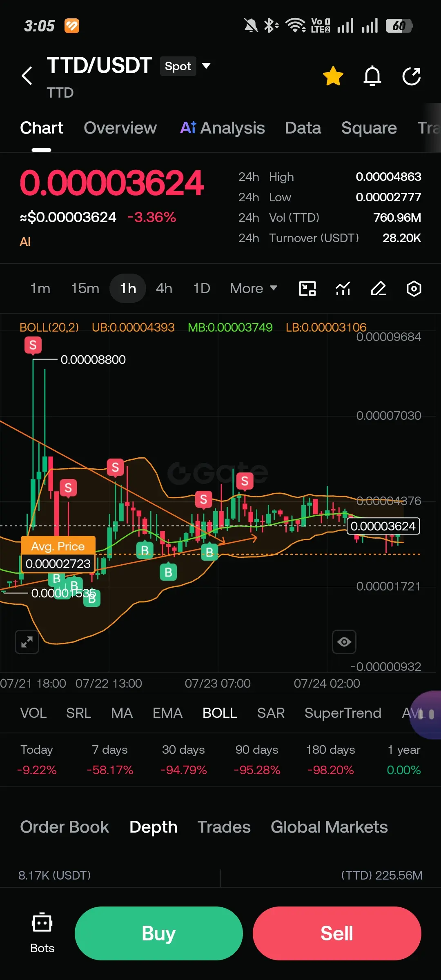The height and width of the screenshot is (980, 441).
Task: Open the Square tab
Action: (369, 128)
